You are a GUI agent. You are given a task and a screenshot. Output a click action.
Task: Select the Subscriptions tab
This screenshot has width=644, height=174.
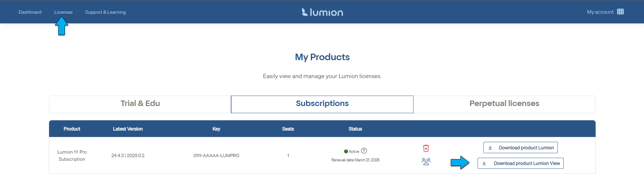click(x=322, y=104)
